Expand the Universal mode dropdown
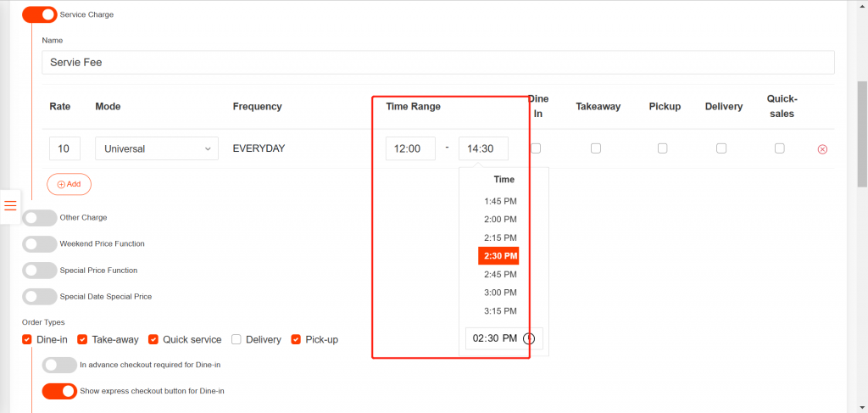 point(157,148)
